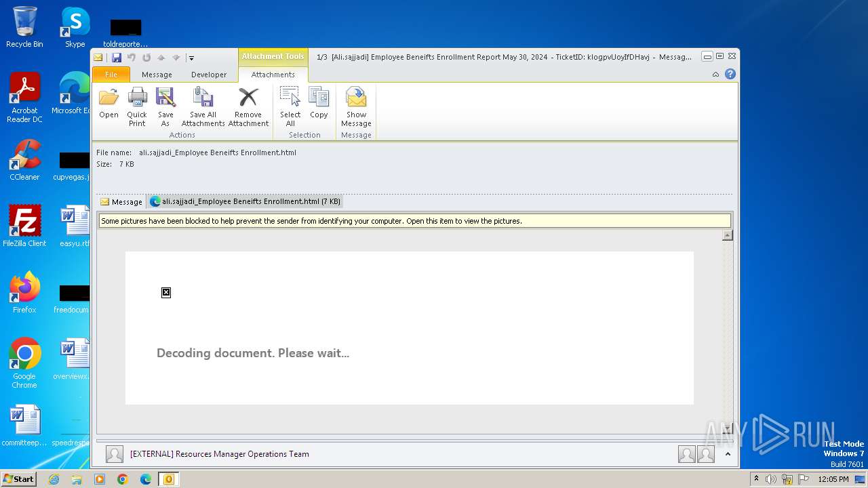Open the Outlook Help question mark
Image resolution: width=868 pixels, height=488 pixels.
730,74
